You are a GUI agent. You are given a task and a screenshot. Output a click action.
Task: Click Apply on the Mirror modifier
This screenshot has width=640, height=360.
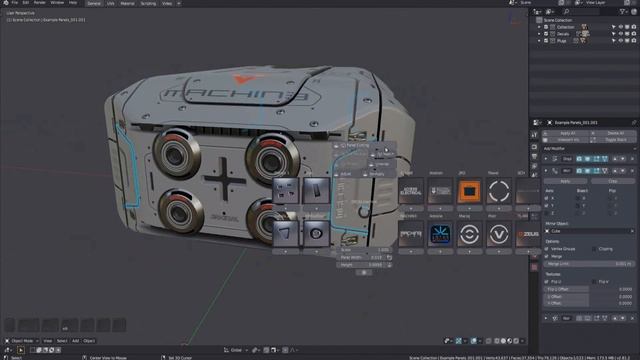pyautogui.click(x=565, y=181)
